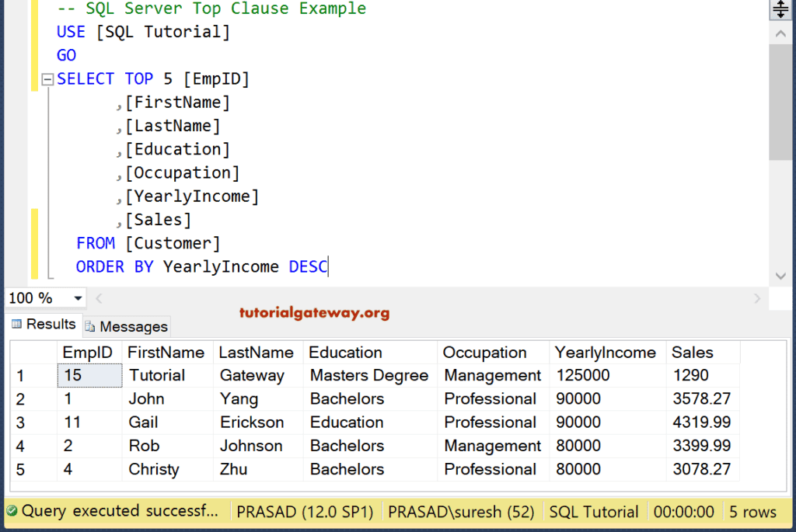Place cursor after DESC in the query
The width and height of the screenshot is (796, 532).
coord(329,267)
